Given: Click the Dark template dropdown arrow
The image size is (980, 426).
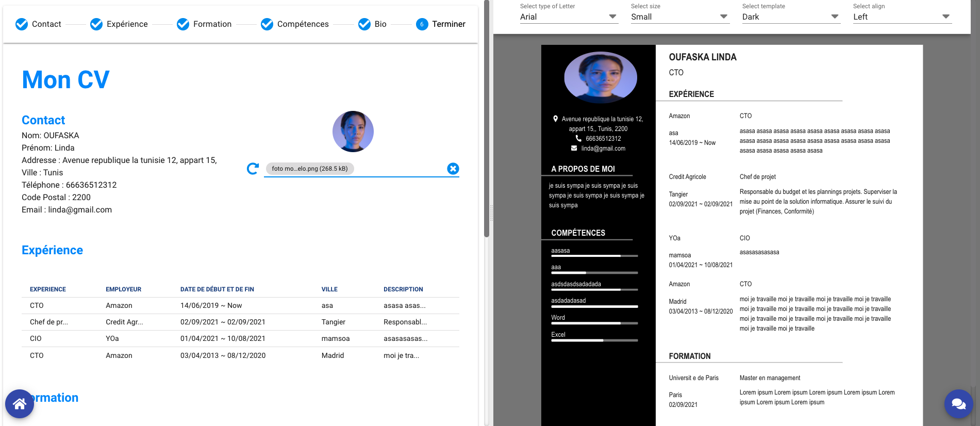Looking at the screenshot, I should click(x=835, y=17).
